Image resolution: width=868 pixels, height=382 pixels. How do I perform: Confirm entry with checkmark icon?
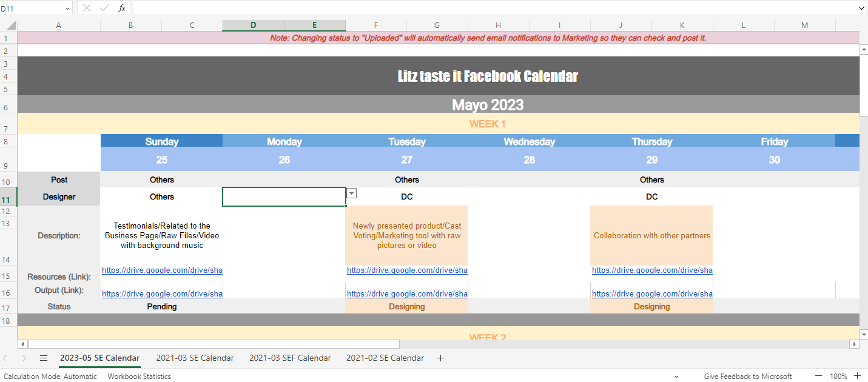click(104, 8)
